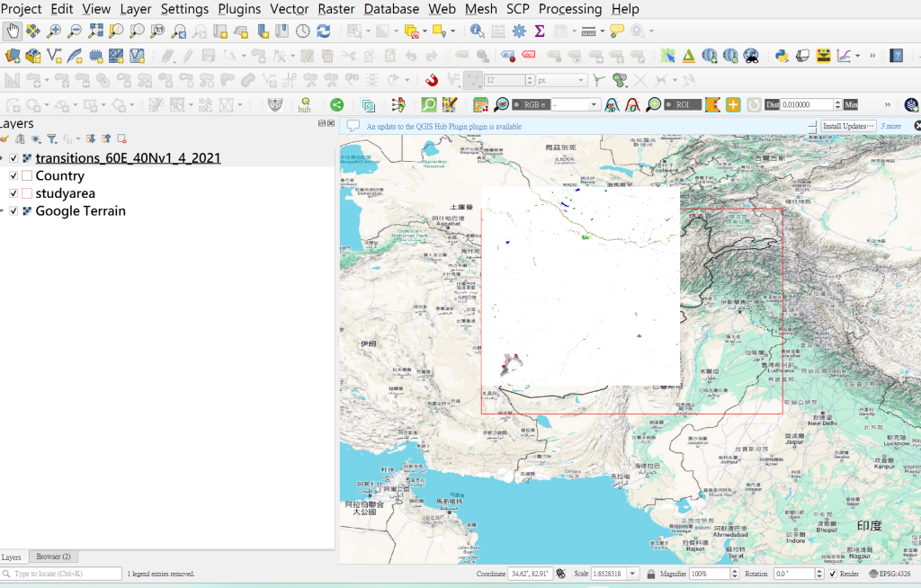Expand the transitions_60E_40Nv1_4_2021 layer tree arrow
This screenshot has height=588, width=921.
[x=2, y=158]
